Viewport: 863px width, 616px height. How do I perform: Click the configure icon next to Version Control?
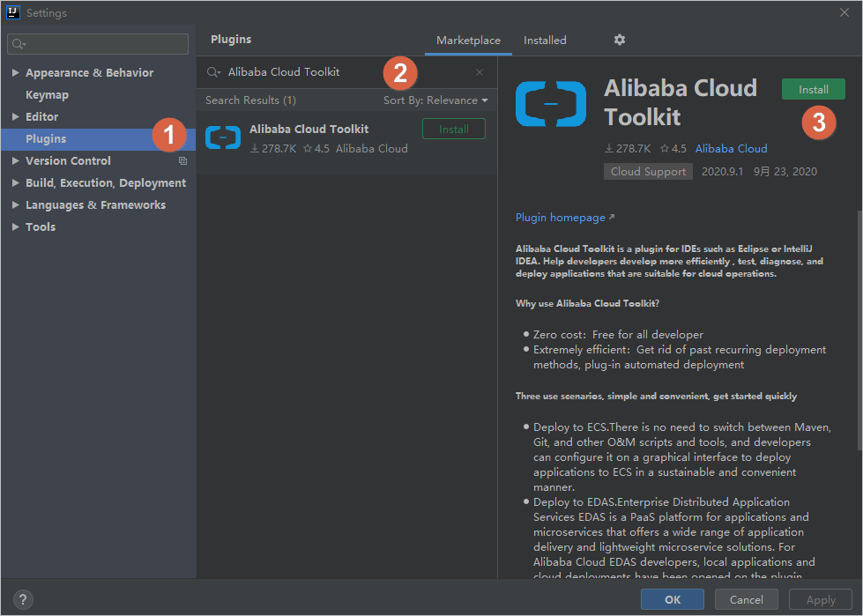pos(182,160)
